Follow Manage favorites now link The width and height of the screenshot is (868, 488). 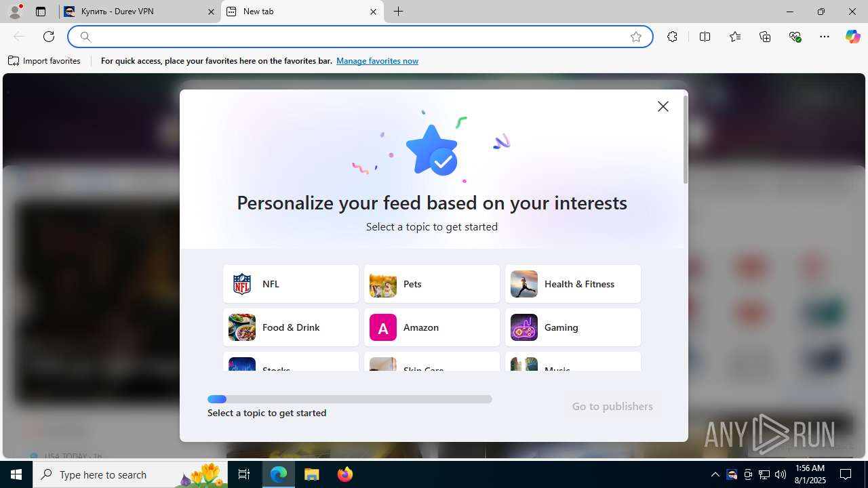(x=377, y=61)
